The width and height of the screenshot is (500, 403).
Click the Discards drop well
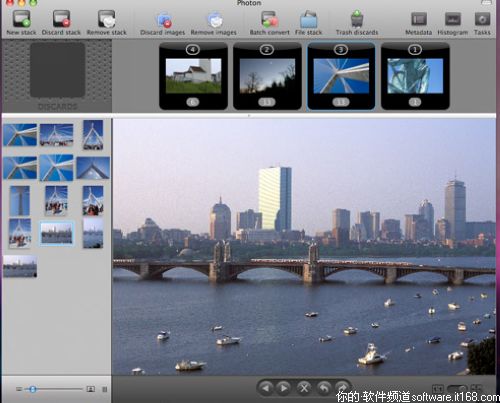click(57, 70)
